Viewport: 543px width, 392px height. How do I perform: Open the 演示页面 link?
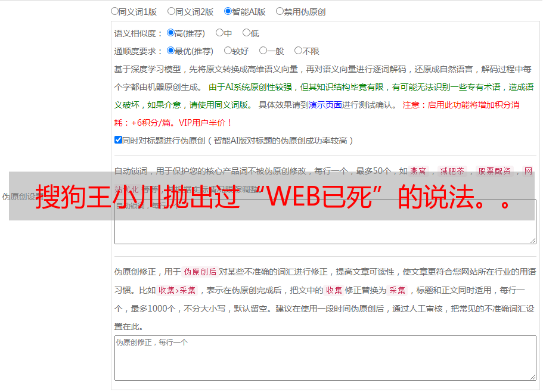click(x=325, y=105)
